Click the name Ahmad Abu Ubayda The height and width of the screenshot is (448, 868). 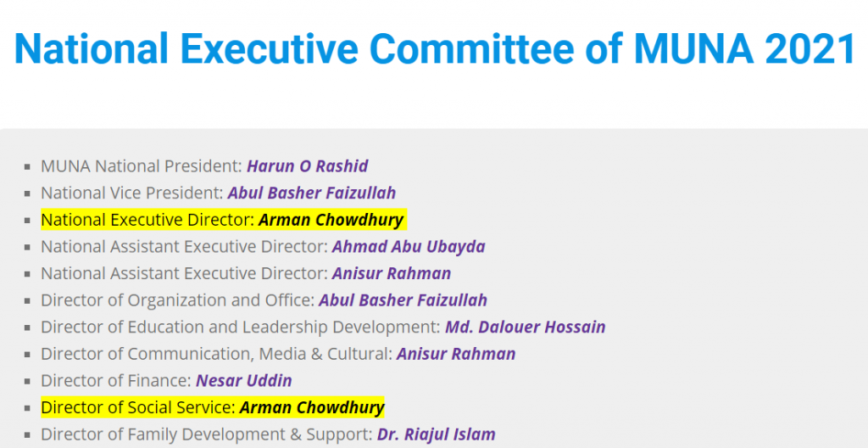tap(409, 247)
